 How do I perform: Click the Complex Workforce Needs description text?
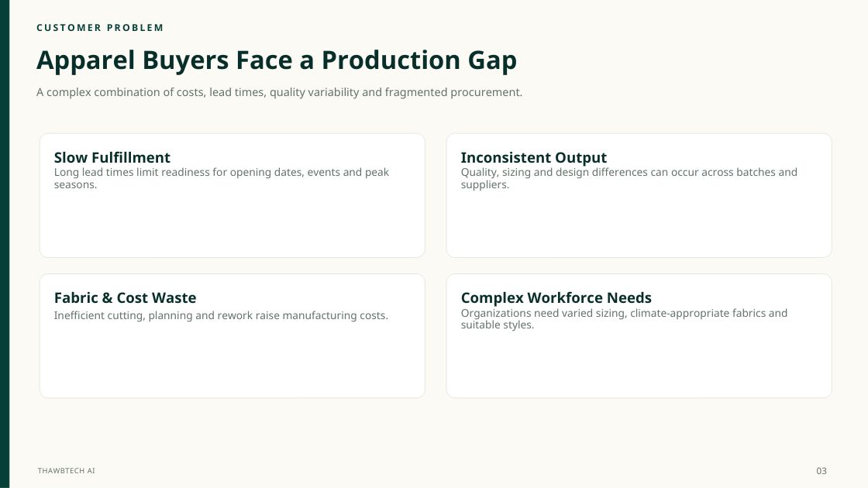(624, 318)
